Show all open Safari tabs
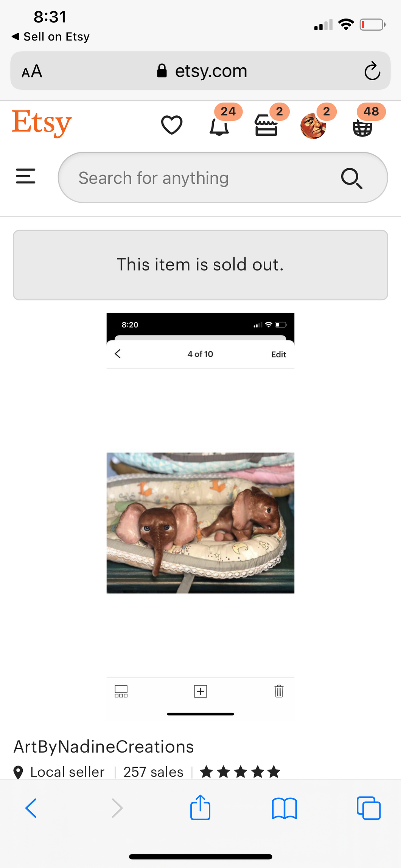 [368, 808]
